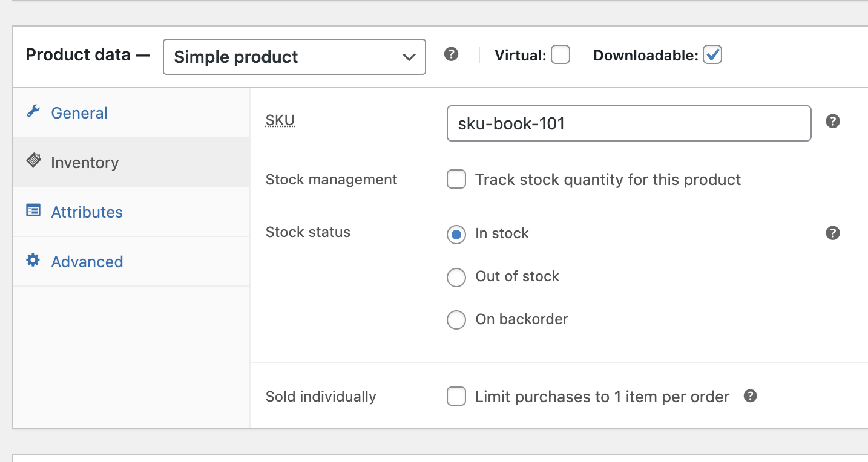
Task: Show the SKU field help tooltip
Action: pyautogui.click(x=833, y=122)
